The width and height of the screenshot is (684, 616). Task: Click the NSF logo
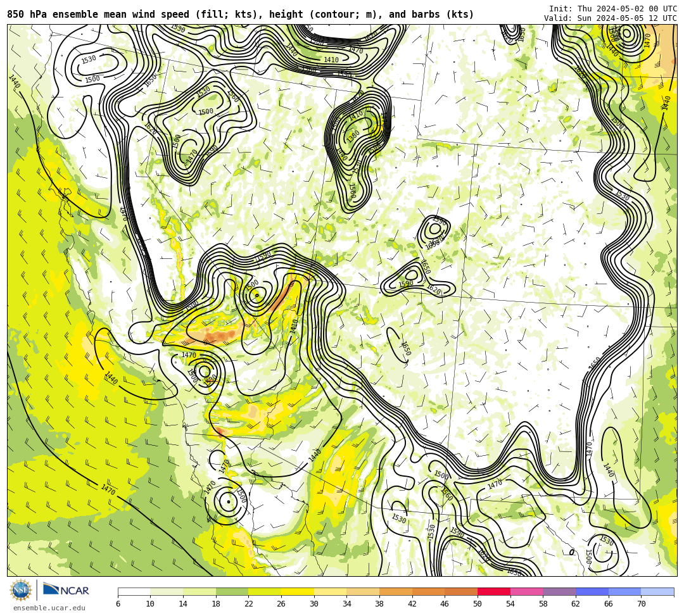point(20,590)
